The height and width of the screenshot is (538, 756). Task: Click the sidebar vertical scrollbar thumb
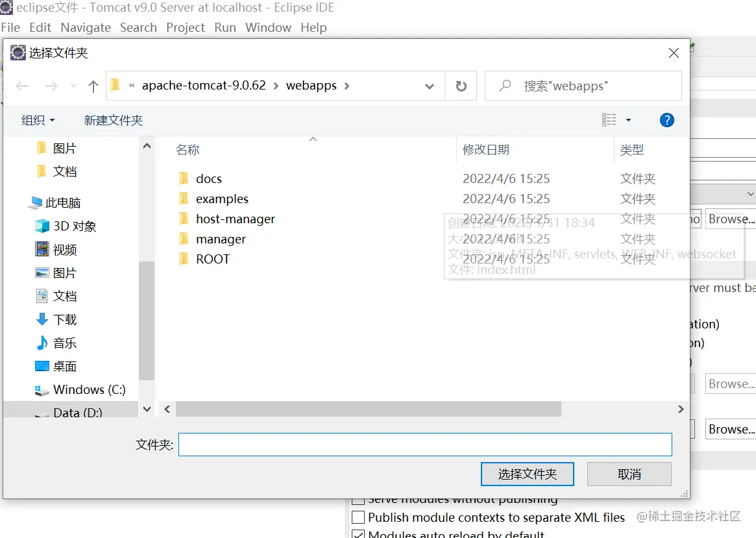click(147, 321)
